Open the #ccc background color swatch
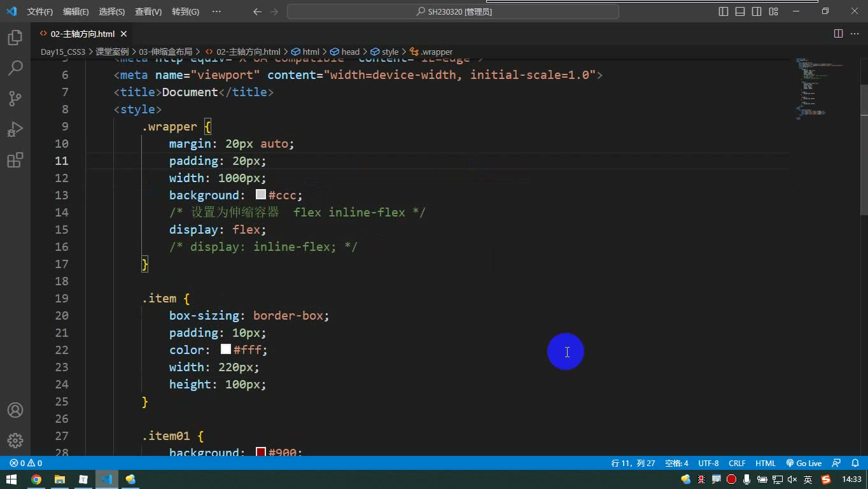The image size is (868, 489). click(x=261, y=195)
